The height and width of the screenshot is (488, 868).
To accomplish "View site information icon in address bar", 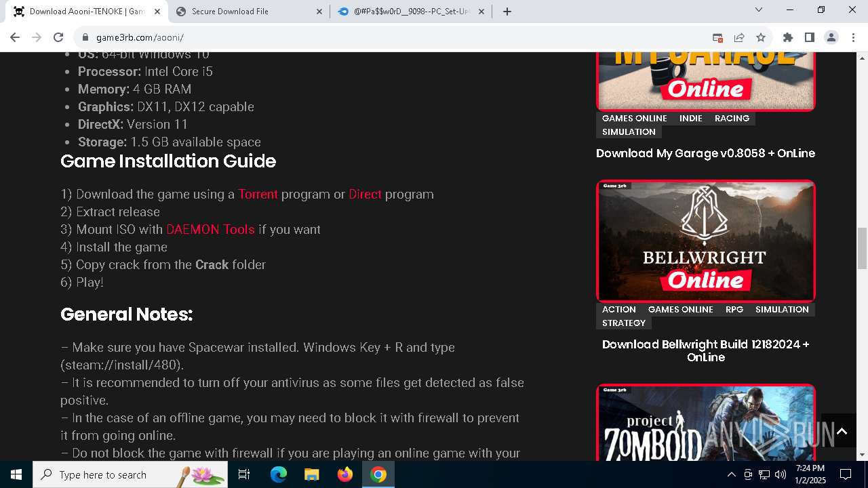I will pos(85,37).
